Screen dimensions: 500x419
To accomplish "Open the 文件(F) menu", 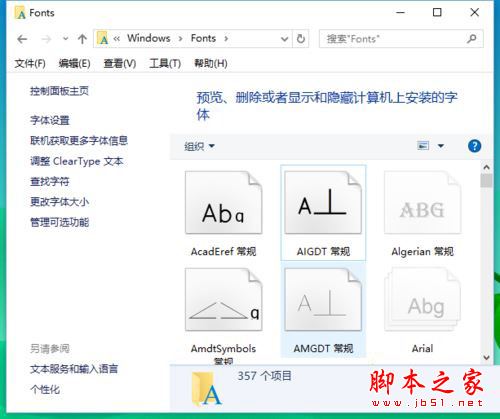I will coord(30,63).
